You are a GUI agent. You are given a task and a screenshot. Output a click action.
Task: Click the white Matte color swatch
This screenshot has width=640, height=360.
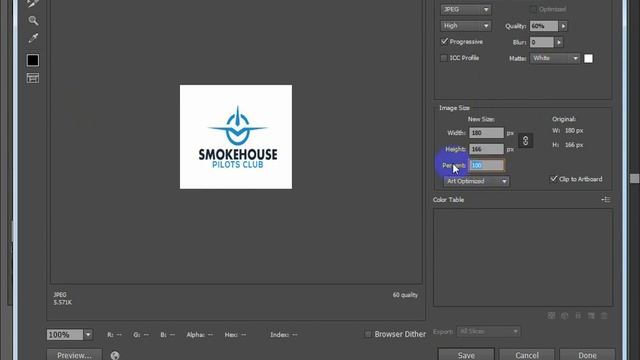click(x=588, y=58)
